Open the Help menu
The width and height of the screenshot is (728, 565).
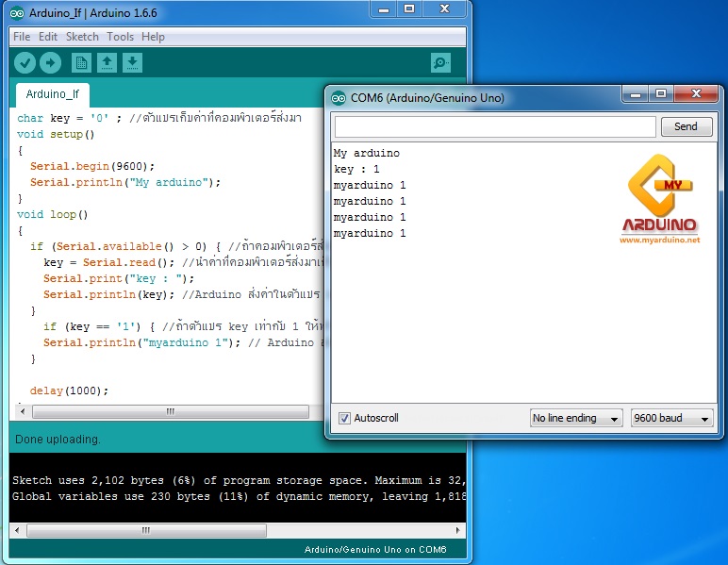point(153,37)
